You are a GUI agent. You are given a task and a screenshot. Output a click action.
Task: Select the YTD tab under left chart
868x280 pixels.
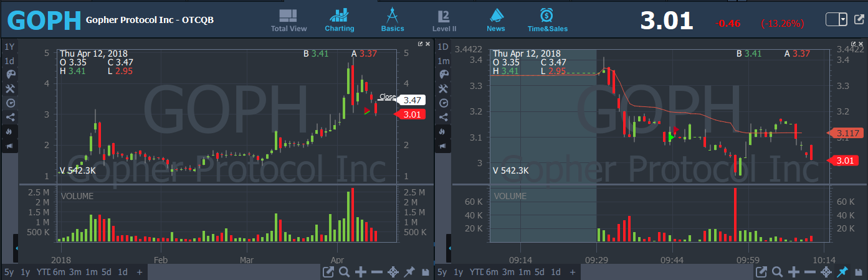(x=42, y=272)
